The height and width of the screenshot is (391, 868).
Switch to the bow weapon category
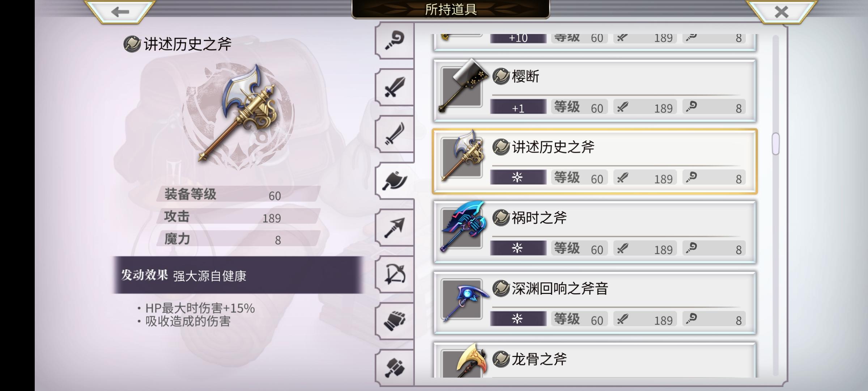point(395,274)
